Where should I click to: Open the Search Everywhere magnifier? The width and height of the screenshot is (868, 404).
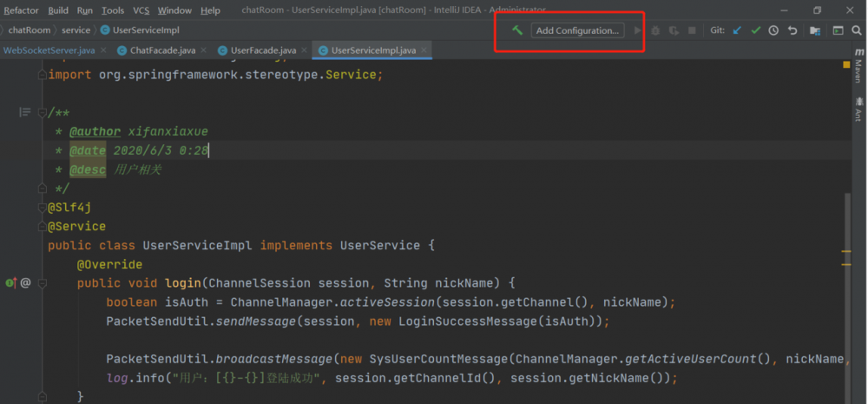point(857,30)
